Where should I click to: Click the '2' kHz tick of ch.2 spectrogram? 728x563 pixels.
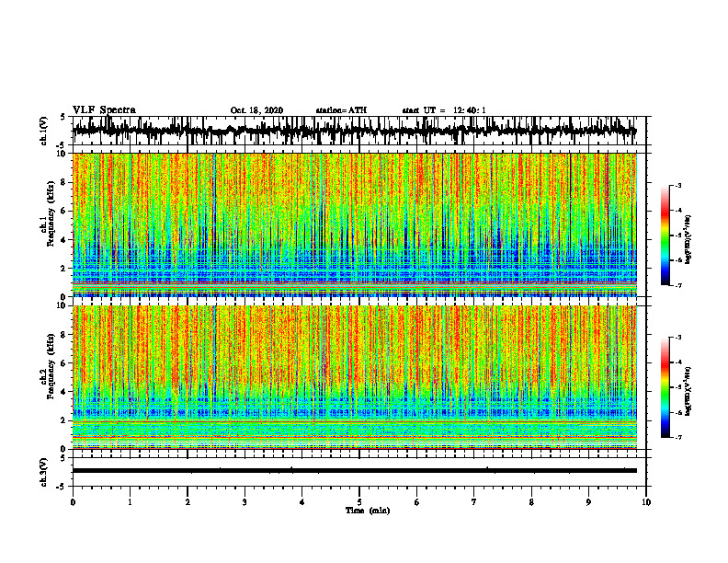tap(64, 420)
